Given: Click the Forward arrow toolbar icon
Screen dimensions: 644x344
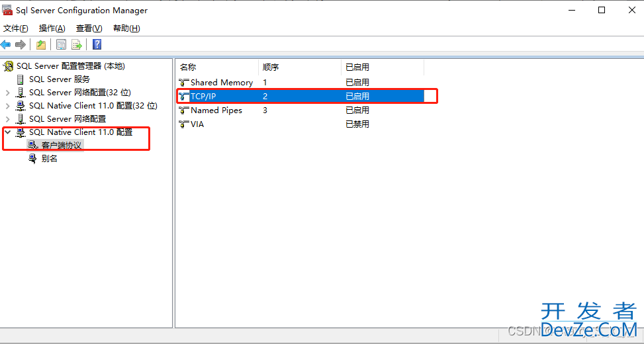Looking at the screenshot, I should tap(20, 44).
